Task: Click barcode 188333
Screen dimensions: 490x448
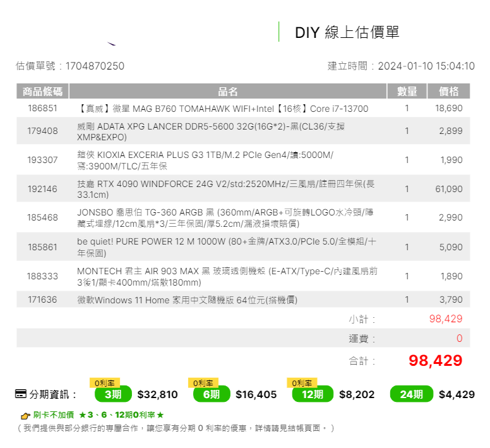Action: tap(42, 276)
